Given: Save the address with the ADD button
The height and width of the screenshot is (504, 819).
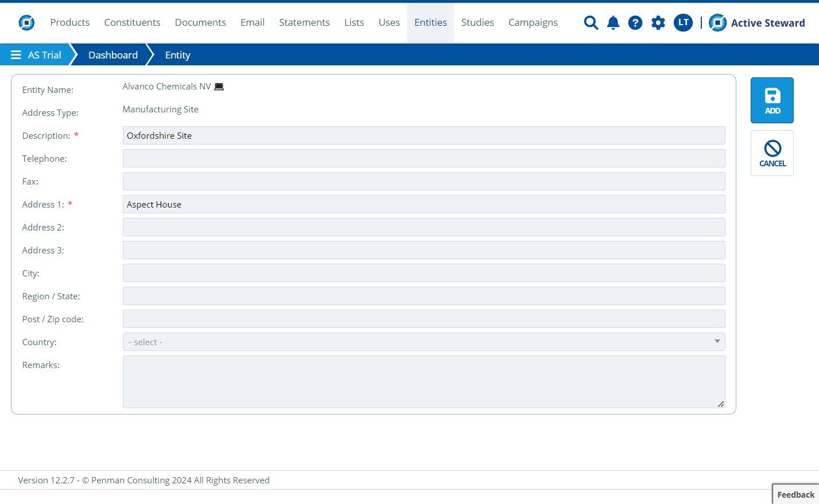Looking at the screenshot, I should tap(772, 100).
